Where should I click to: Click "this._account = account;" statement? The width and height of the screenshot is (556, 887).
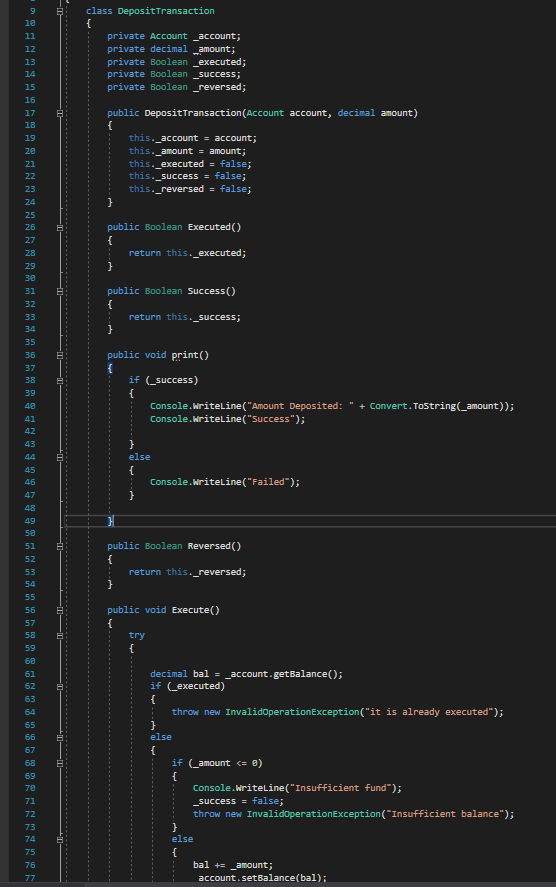tap(193, 138)
